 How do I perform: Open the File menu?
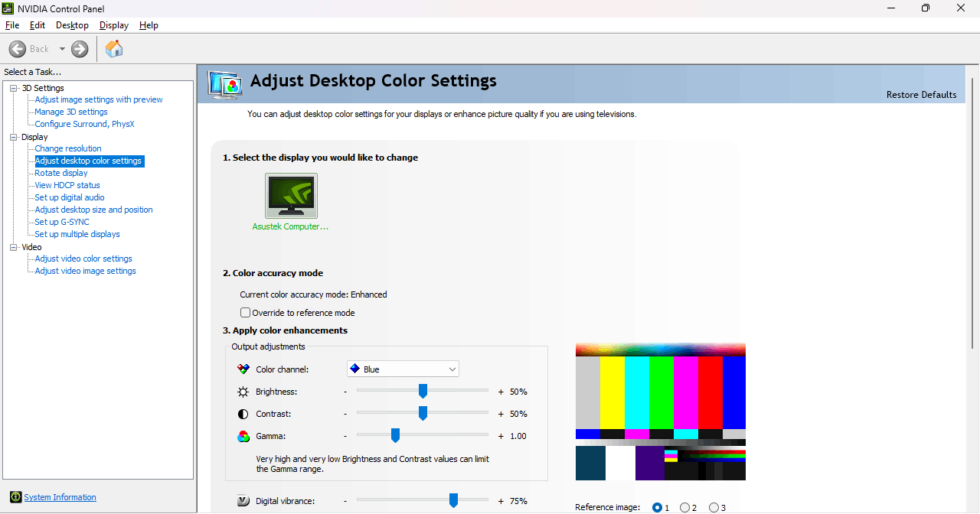click(x=11, y=25)
